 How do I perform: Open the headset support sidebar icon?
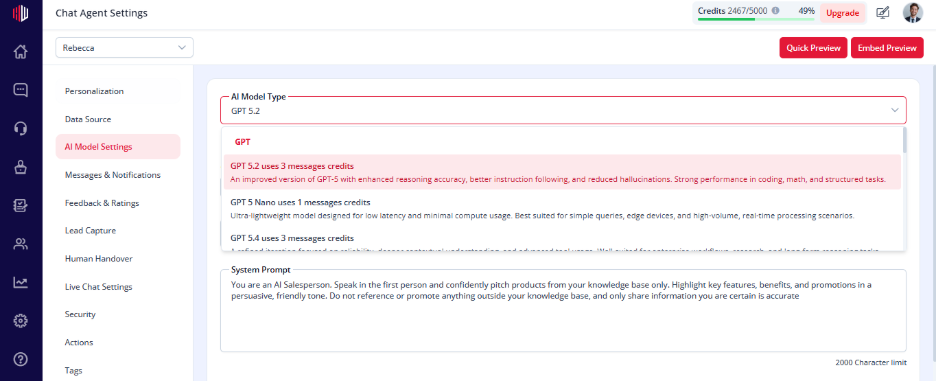[21, 128]
